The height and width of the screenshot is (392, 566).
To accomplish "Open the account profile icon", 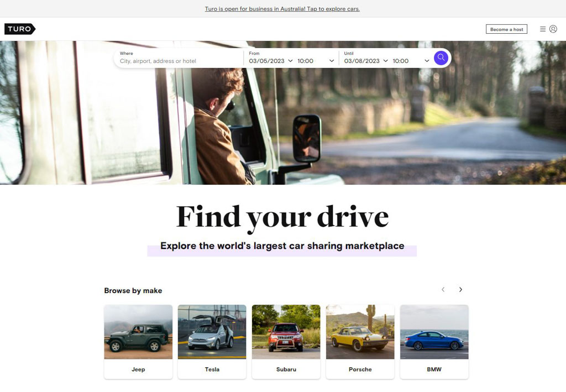I will coord(553,29).
